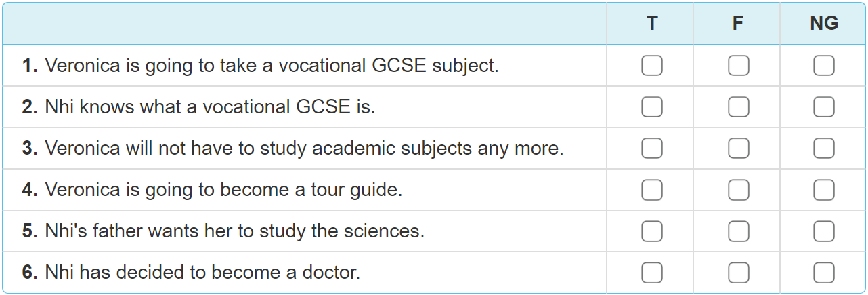Mark statement 1 as Not Given
The width and height of the screenshot is (868, 295).
click(x=824, y=66)
